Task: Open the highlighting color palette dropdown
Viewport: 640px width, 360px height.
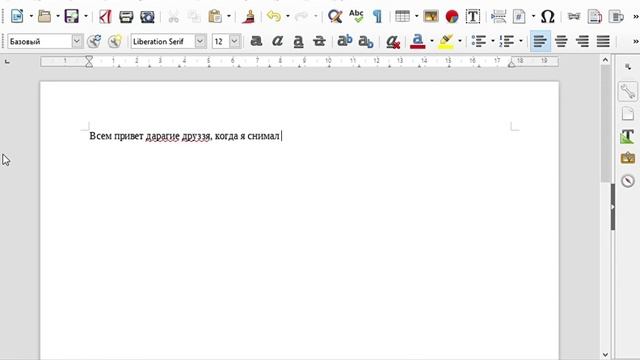Action: [460, 41]
